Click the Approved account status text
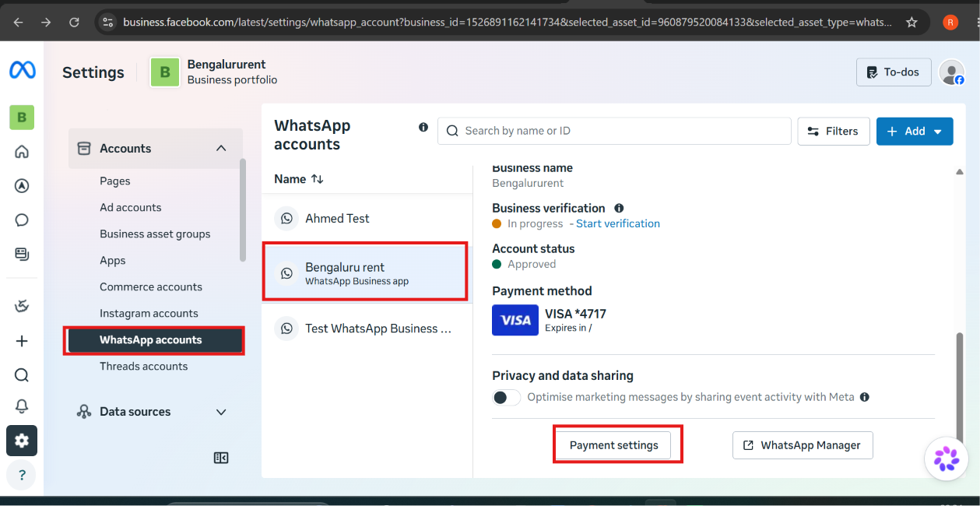Image resolution: width=980 pixels, height=506 pixels. coord(532,264)
